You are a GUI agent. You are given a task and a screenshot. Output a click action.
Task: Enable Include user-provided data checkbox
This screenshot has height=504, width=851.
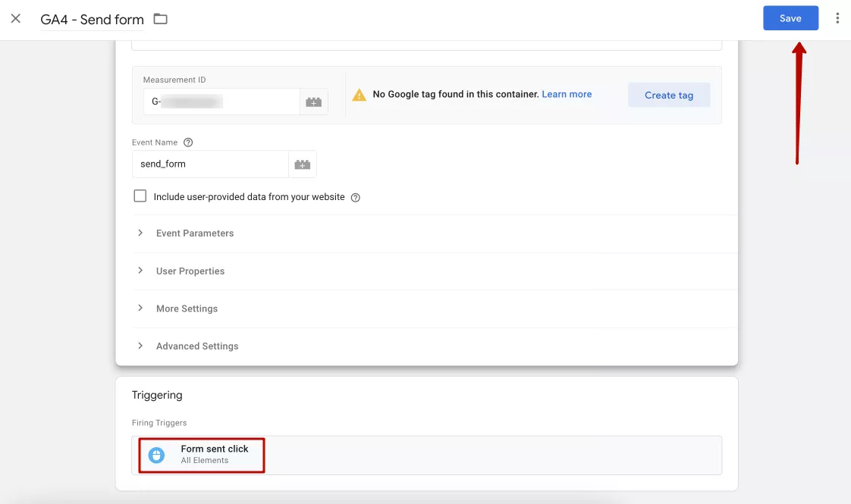(x=140, y=196)
